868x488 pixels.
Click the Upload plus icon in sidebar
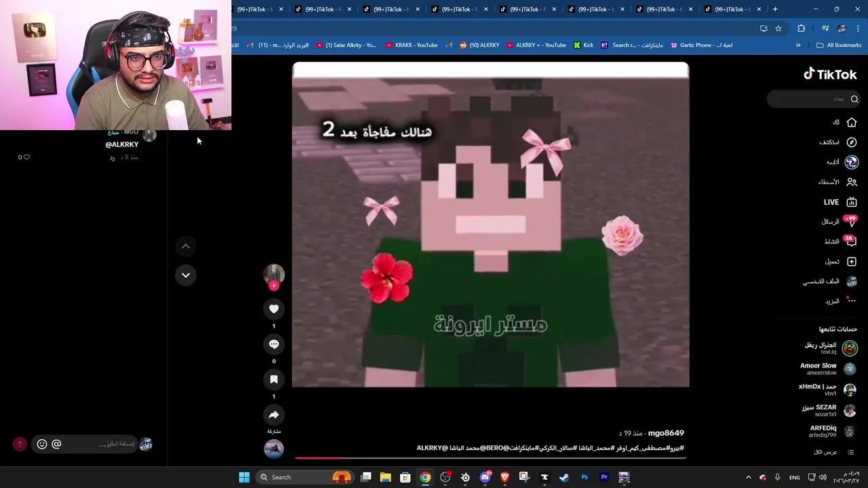click(852, 262)
